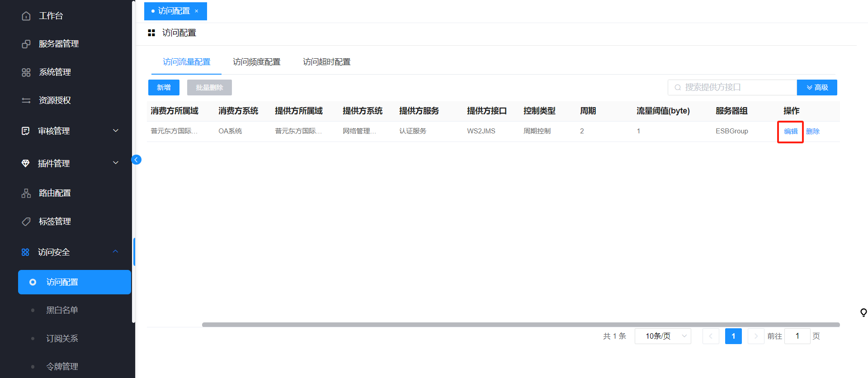
Task: Click the 访问安全 blue grid icon
Action: (x=25, y=252)
